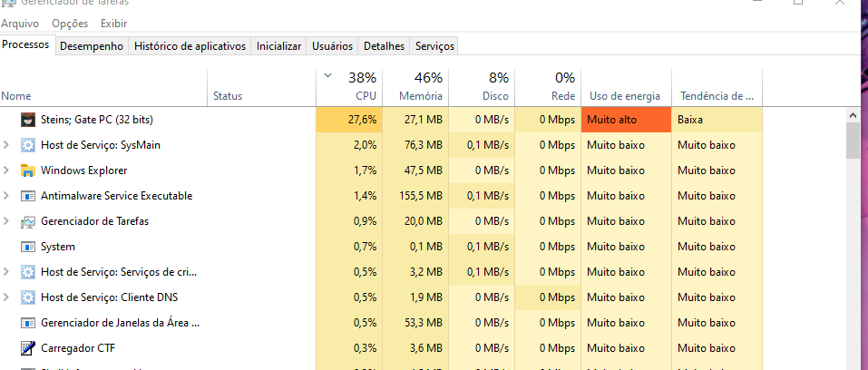868x370 pixels.
Task: Select the Steins; Gate PC (32 bits) row
Action: coord(381,119)
